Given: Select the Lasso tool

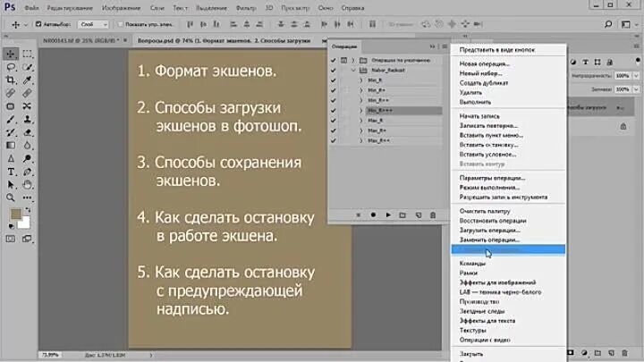Looking at the screenshot, I should point(11,67).
